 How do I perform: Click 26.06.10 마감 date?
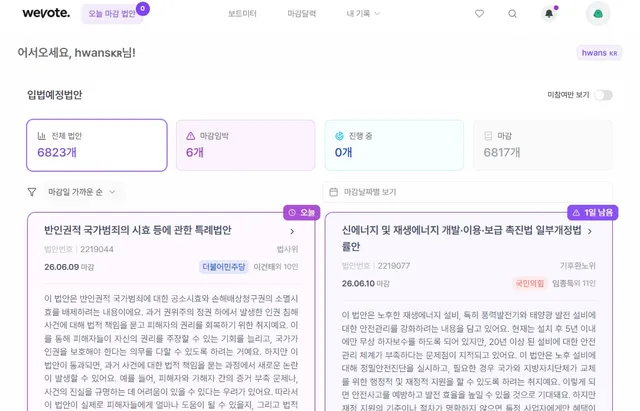point(366,283)
